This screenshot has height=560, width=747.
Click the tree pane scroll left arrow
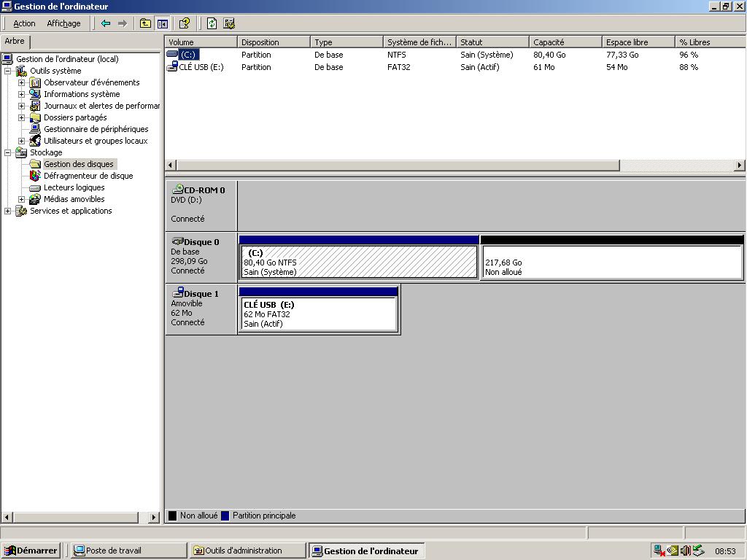(7, 517)
